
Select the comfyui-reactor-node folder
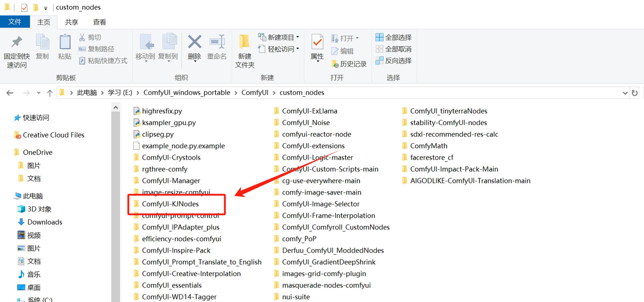313,134
